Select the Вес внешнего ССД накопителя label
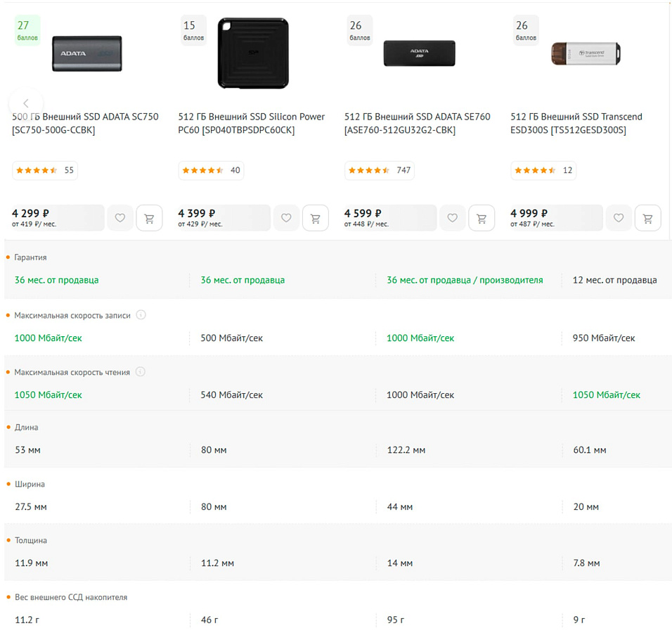 click(71, 597)
